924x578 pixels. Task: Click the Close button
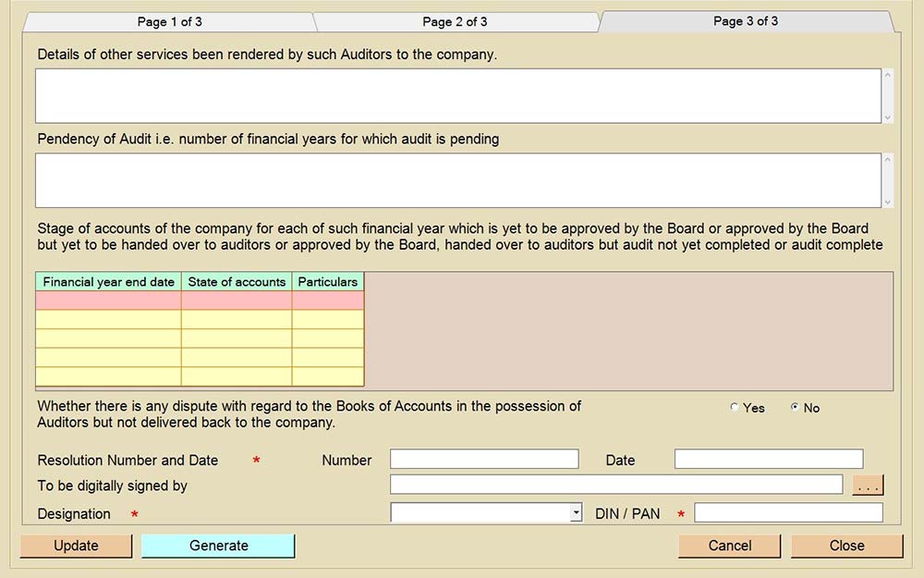tap(846, 546)
